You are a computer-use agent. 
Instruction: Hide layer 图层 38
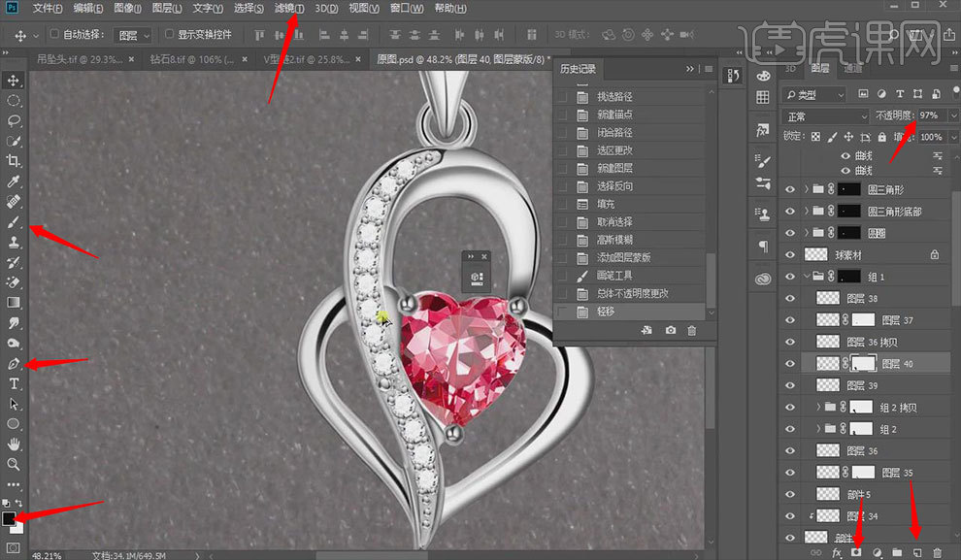pos(790,298)
